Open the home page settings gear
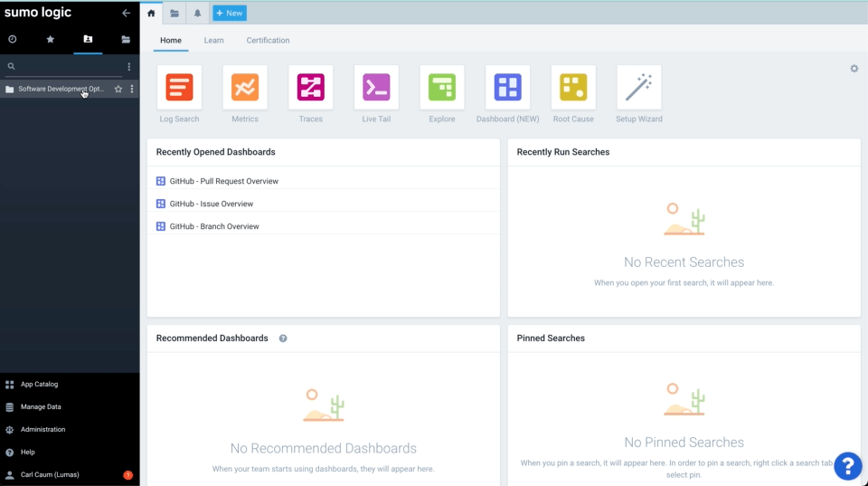This screenshot has width=868, height=486. click(x=854, y=69)
